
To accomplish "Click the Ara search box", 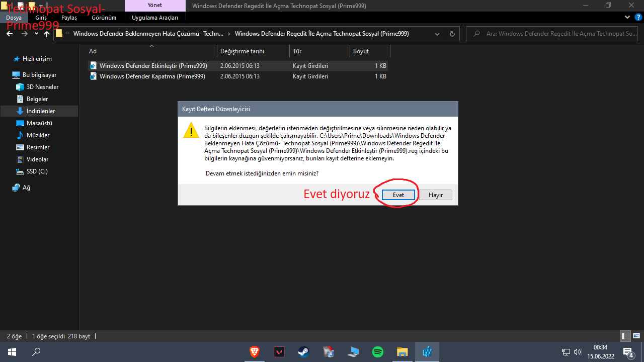I will pyautogui.click(x=553, y=34).
